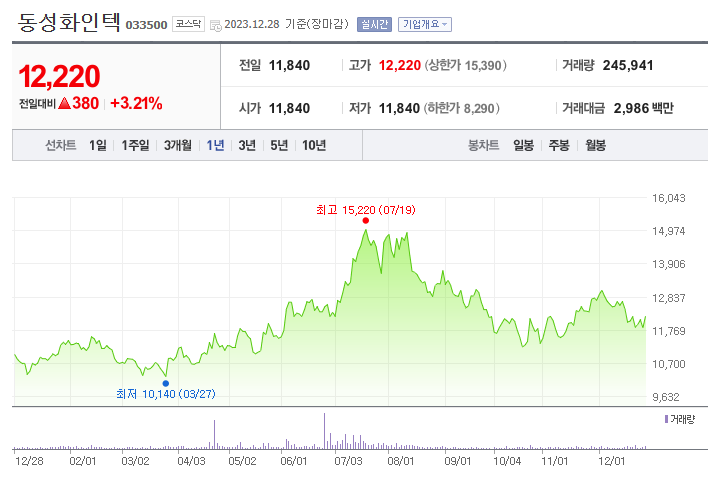
Task: Click the 02/01 x-axis date label
Action: click(x=83, y=461)
